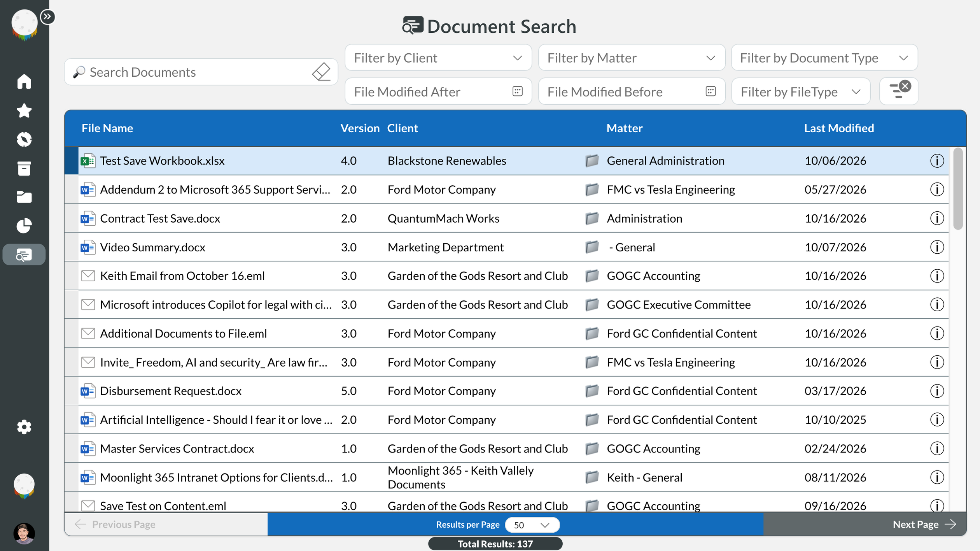Open the Filter by Client dropdown
The image size is (980, 551).
tap(438, 58)
